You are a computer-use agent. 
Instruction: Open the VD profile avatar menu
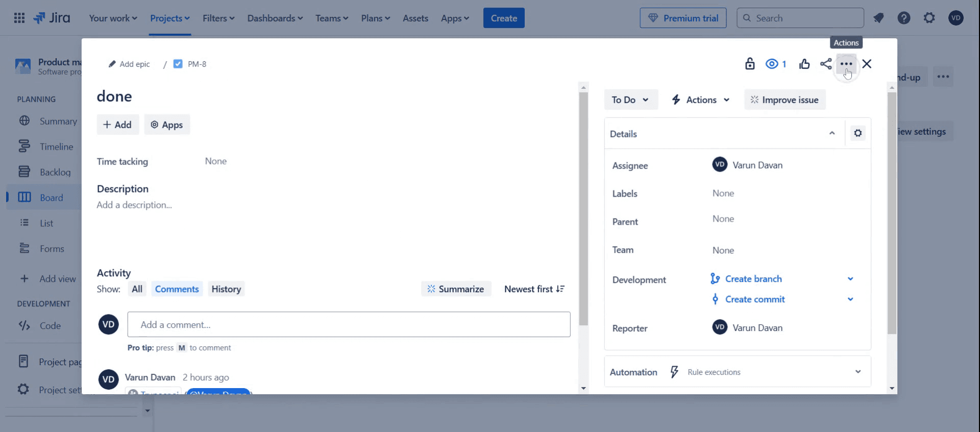pos(956,18)
